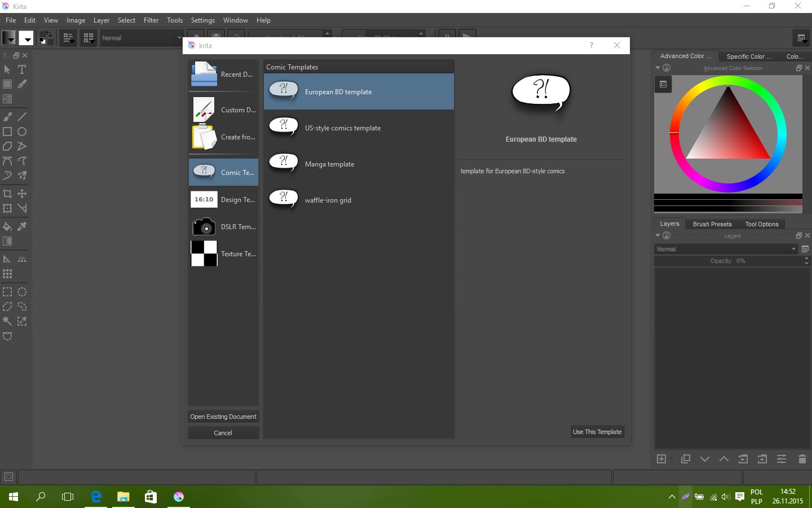812x508 pixels.
Task: Select the Contiguous Selection magic wand
Action: [x=7, y=321]
